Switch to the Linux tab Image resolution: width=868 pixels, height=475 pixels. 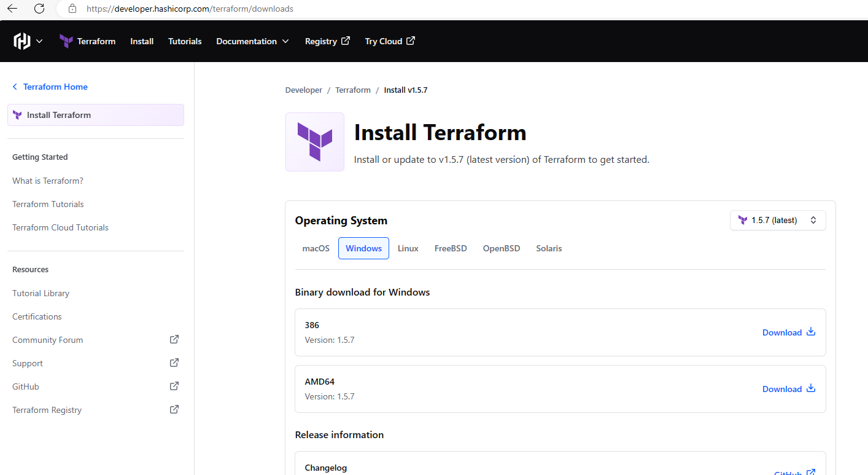(x=408, y=248)
